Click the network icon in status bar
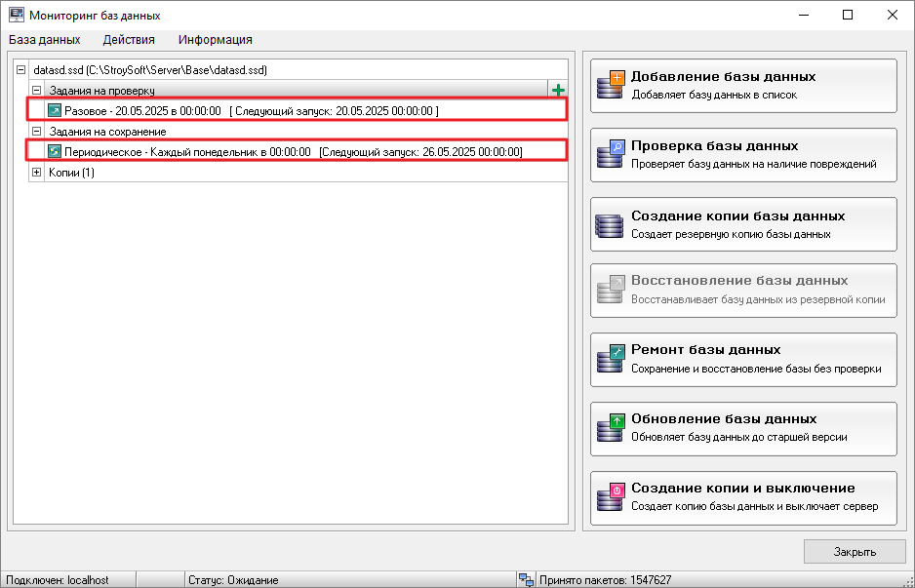The height and width of the screenshot is (588, 915). [527, 579]
